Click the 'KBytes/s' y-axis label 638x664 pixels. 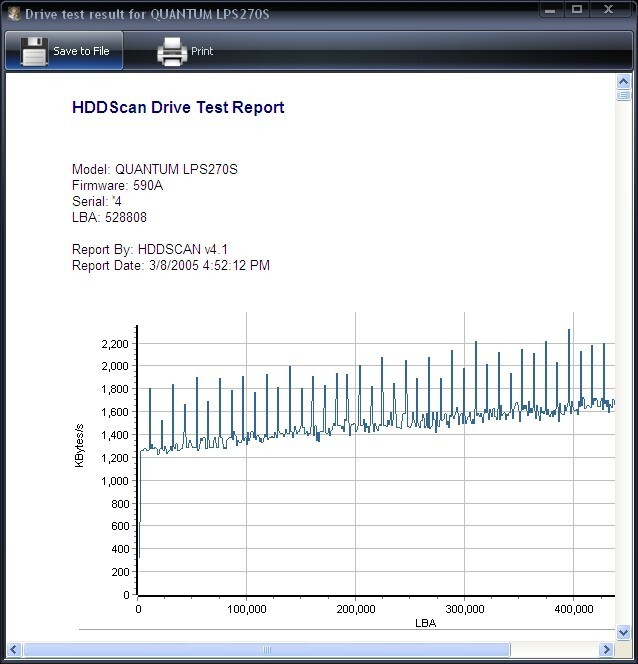[79, 446]
